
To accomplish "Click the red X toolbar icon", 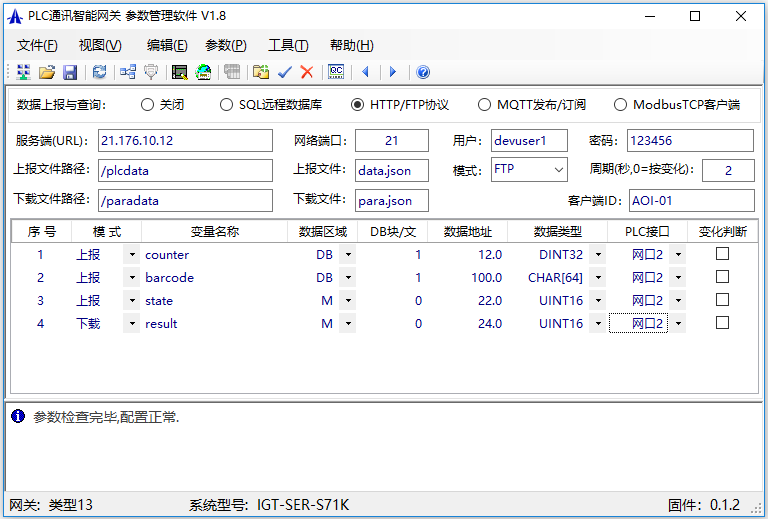I will click(307, 72).
